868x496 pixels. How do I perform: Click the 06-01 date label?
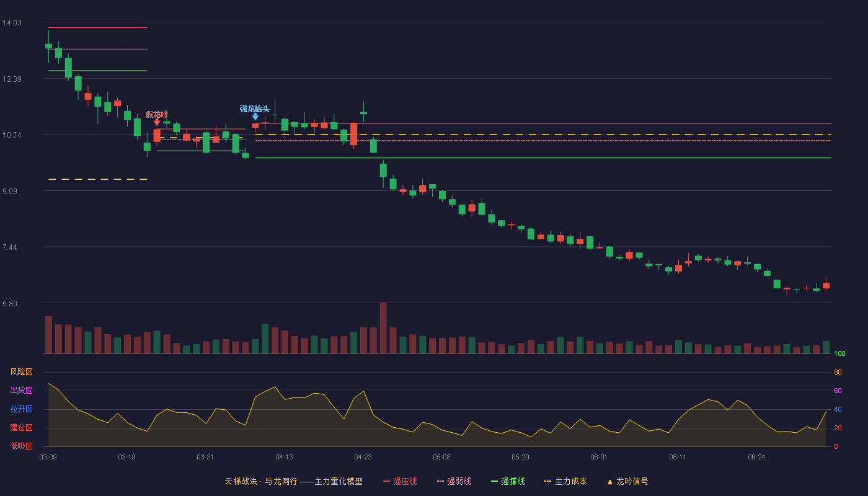pos(599,457)
